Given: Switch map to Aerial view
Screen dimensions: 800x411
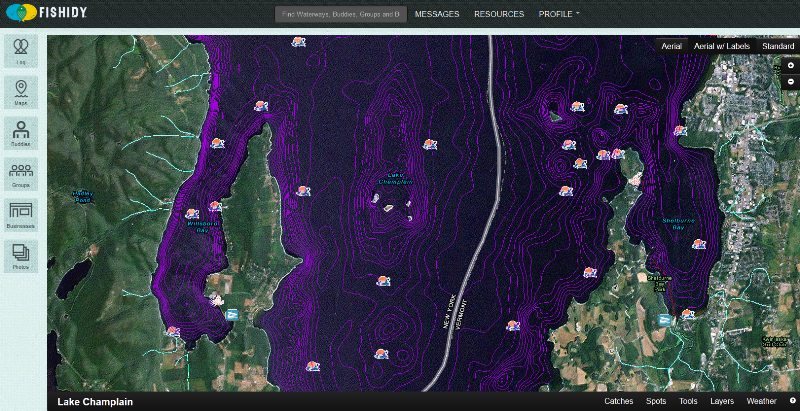Looking at the screenshot, I should pyautogui.click(x=670, y=46).
